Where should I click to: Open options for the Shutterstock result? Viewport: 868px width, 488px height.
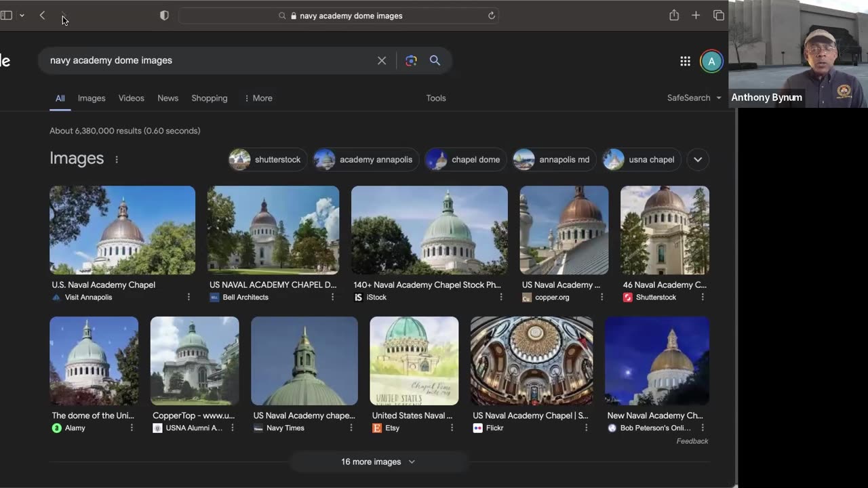[x=703, y=297]
